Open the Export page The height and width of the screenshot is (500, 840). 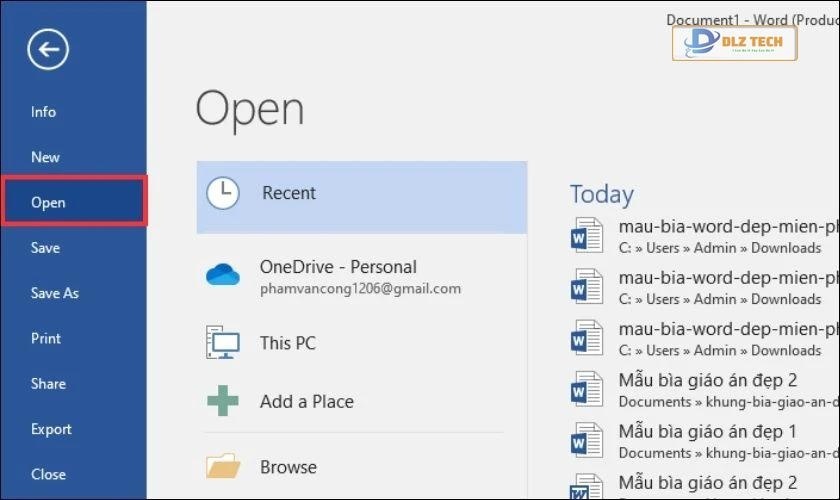(51, 429)
